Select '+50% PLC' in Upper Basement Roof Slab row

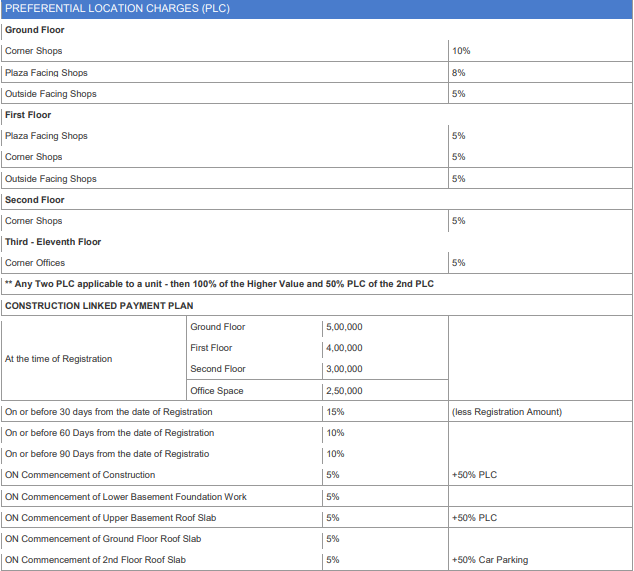point(474,518)
